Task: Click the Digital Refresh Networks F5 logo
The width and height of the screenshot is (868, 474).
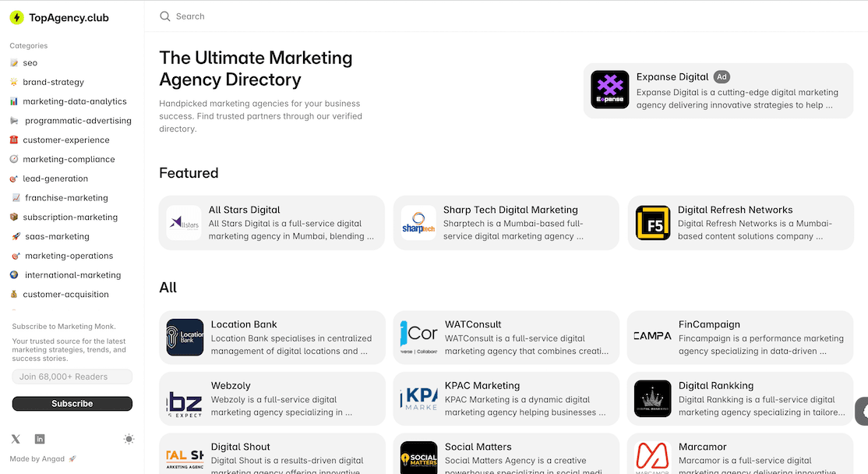Action: [653, 223]
